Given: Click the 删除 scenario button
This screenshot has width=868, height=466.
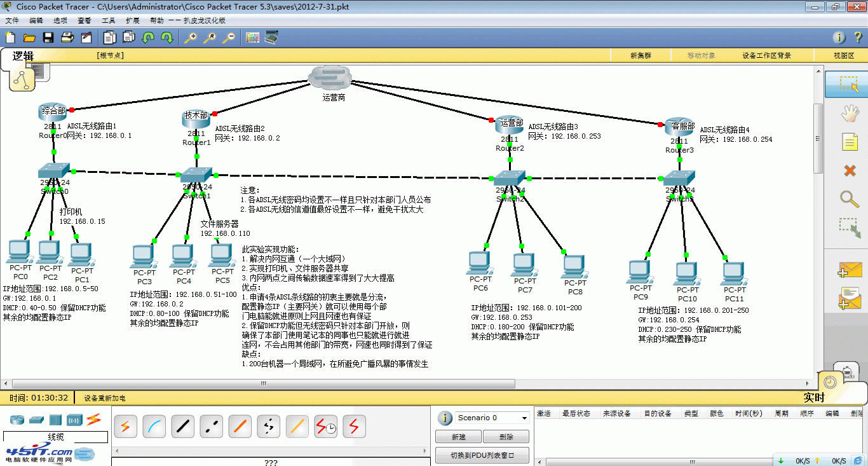Looking at the screenshot, I should pyautogui.click(x=506, y=437).
